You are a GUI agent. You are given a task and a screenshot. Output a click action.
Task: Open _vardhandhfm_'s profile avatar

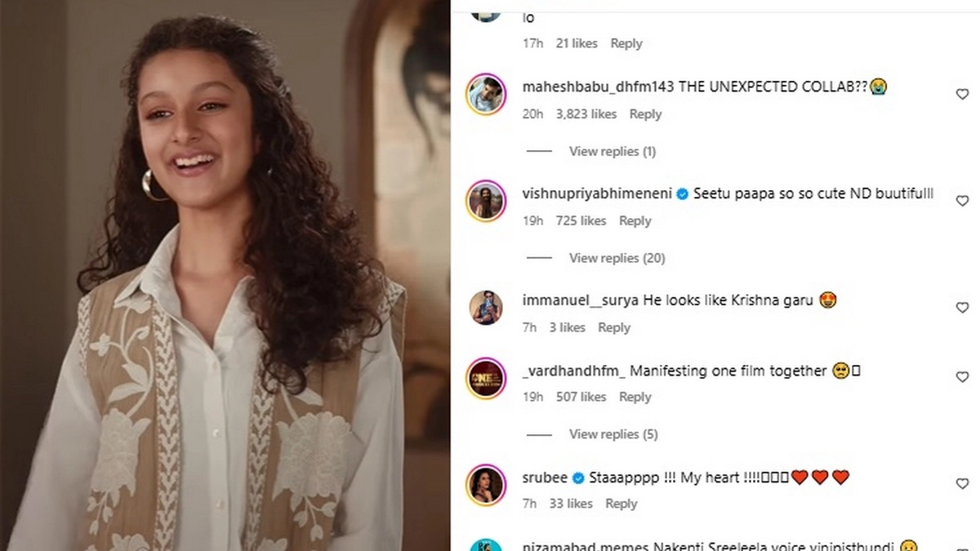point(486,378)
